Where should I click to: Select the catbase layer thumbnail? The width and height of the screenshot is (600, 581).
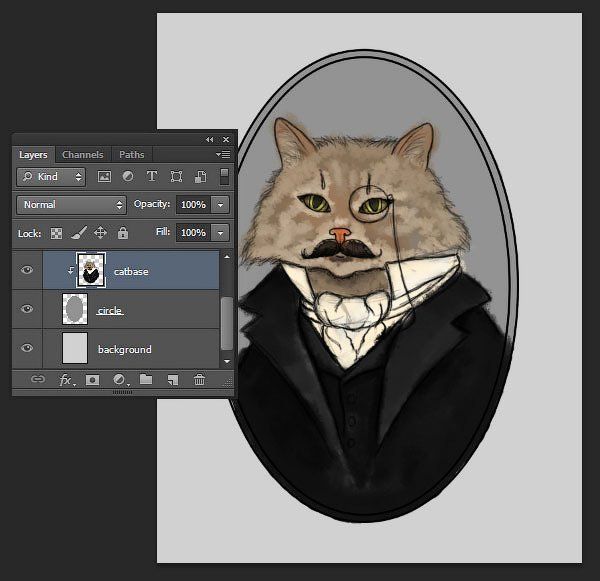point(91,270)
